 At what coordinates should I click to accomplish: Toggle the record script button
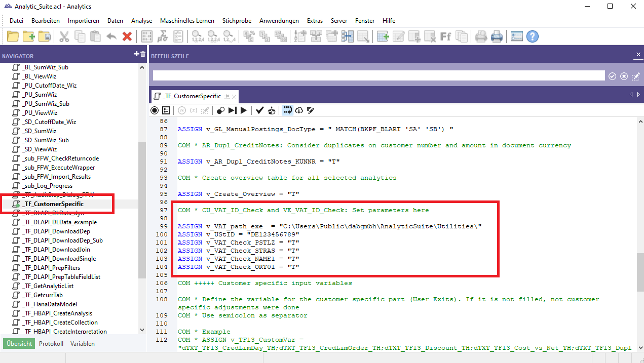155,110
